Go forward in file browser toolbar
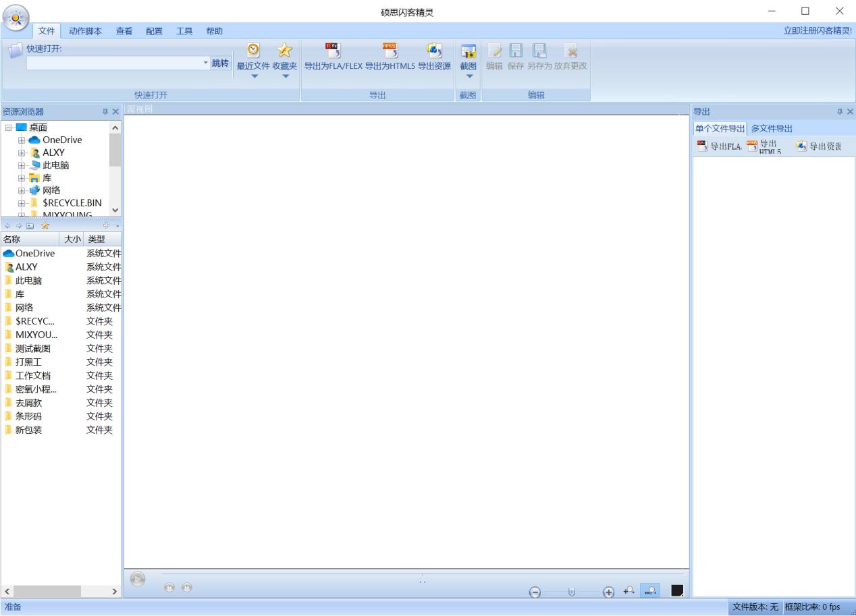Image resolution: width=856 pixels, height=616 pixels. (x=18, y=225)
